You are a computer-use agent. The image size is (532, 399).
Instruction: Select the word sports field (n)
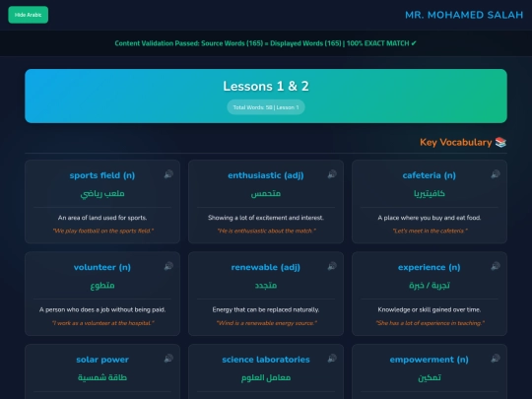pyautogui.click(x=102, y=175)
